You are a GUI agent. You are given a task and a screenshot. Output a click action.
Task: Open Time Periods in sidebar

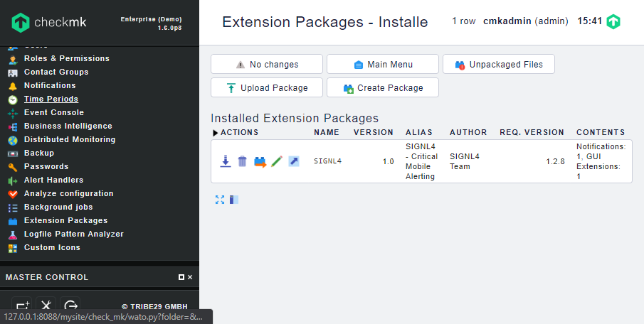(51, 99)
